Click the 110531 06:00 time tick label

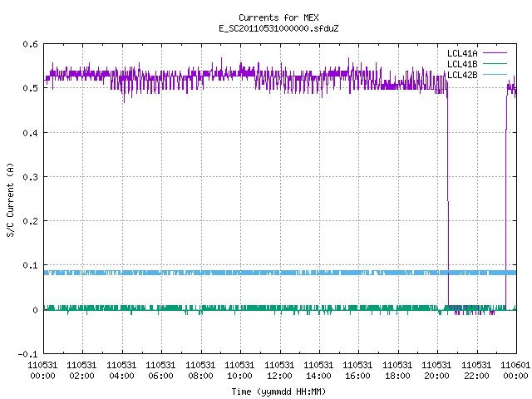pyautogui.click(x=160, y=370)
